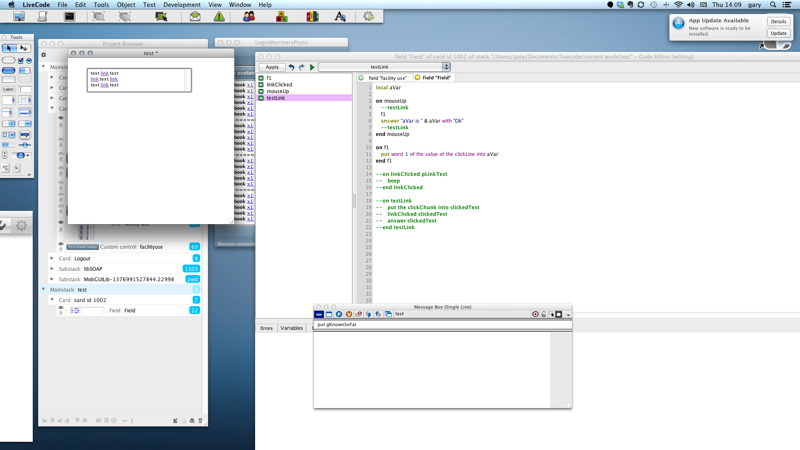Click the Message Box icon in toolbar
The width and height of the screenshot is (800, 450).
coord(69,17)
